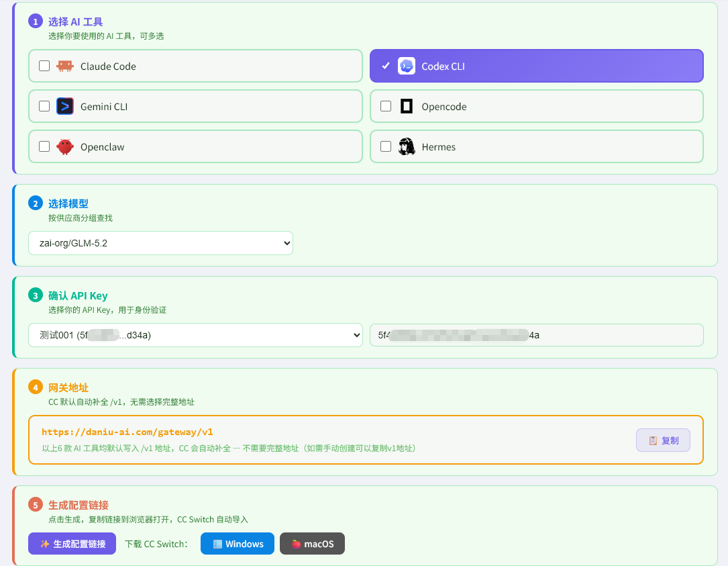Enable the Gemini CLI checkbox
The height and width of the screenshot is (566, 728).
click(x=44, y=106)
